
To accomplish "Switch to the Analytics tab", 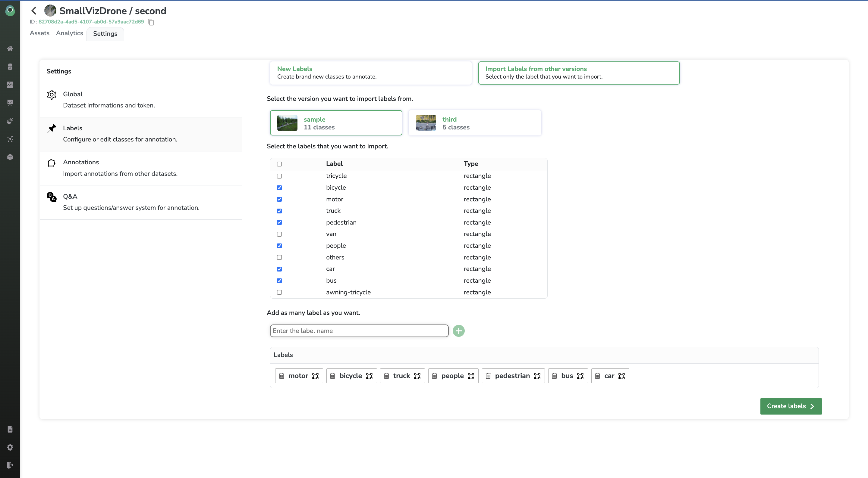I will pyautogui.click(x=69, y=33).
